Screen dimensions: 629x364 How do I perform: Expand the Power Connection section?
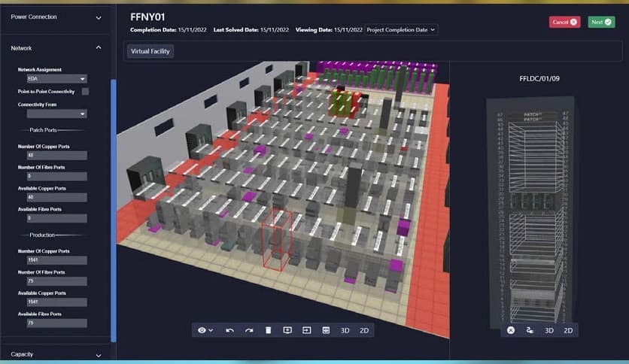tap(56, 17)
